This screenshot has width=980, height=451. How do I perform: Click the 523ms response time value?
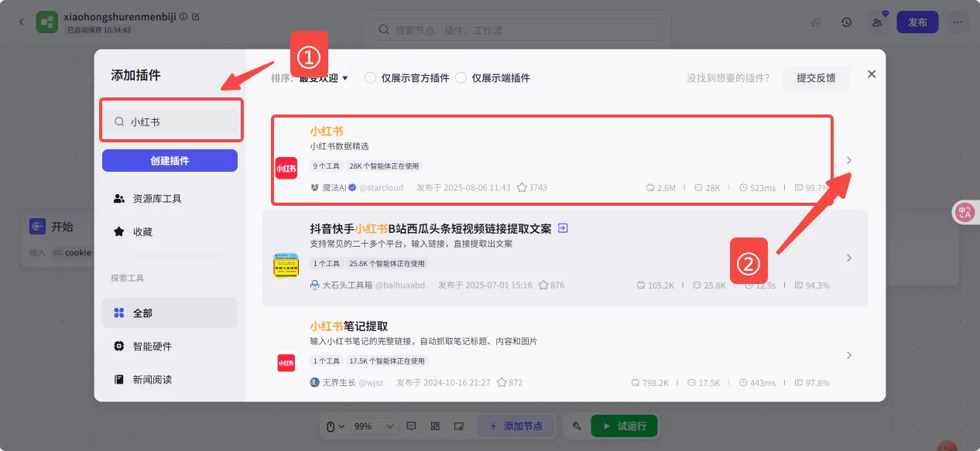pyautogui.click(x=762, y=188)
